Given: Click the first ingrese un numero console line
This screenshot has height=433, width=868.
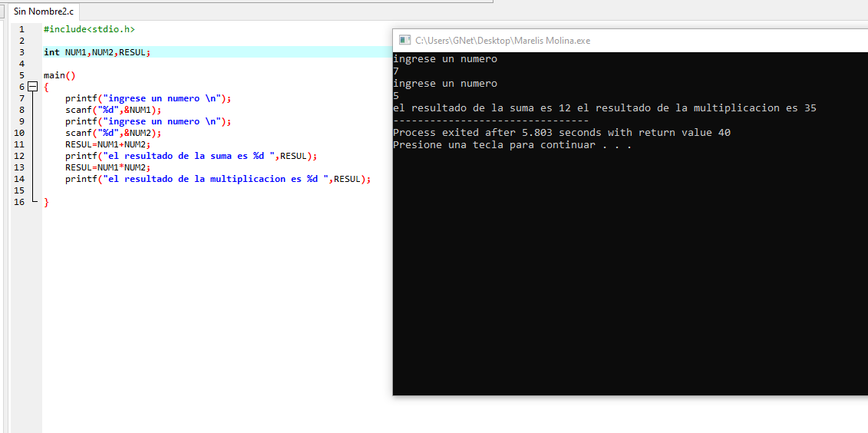Looking at the screenshot, I should (x=445, y=59).
